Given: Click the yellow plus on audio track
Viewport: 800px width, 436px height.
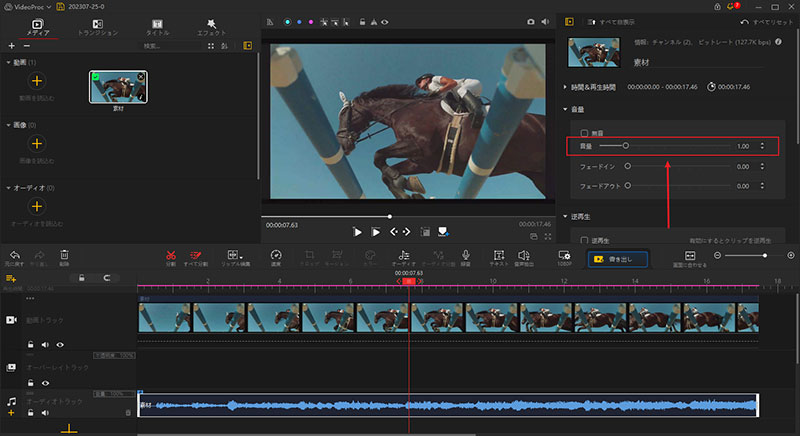Looking at the screenshot, I should [x=11, y=413].
